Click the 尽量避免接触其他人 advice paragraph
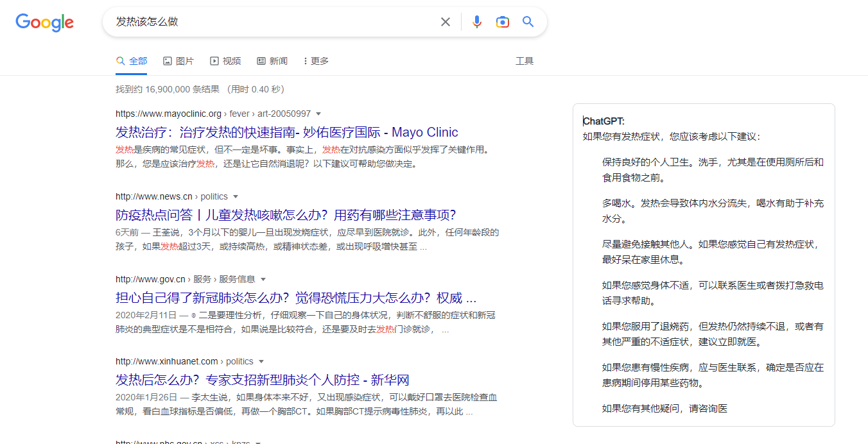Screen dimensions: 868x444 tap(713, 252)
